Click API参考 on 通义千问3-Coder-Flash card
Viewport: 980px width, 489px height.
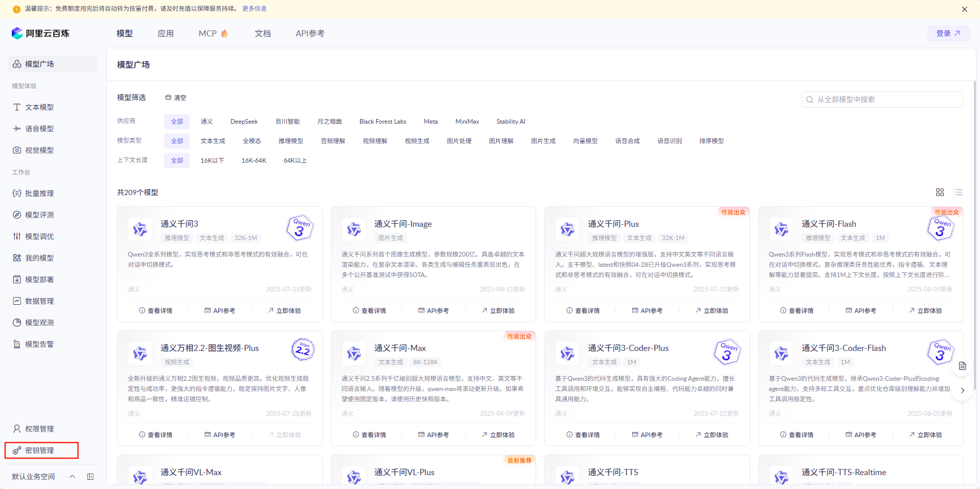[x=861, y=435]
